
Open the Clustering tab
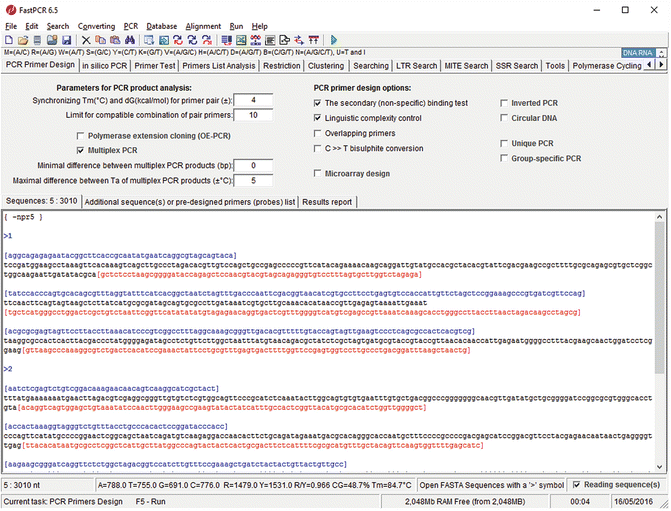[x=326, y=66]
